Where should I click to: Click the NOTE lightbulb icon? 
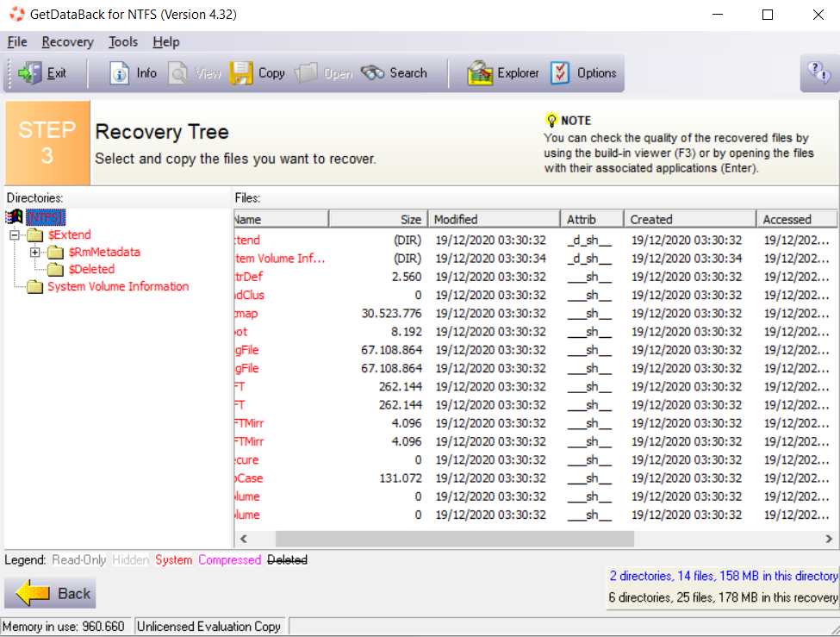[551, 120]
